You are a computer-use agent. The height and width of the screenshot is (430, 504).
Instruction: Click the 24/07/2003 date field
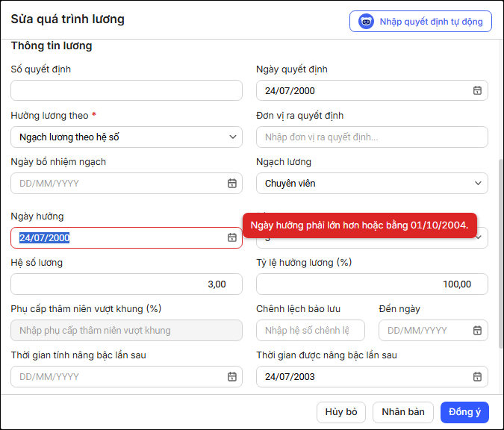pyautogui.click(x=372, y=376)
